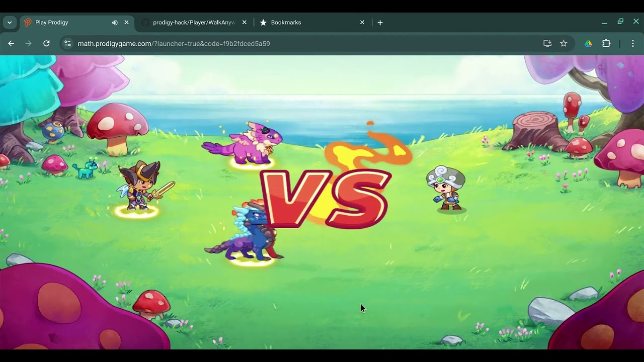Open the Google Drive extension icon
Image resolution: width=644 pixels, height=362 pixels.
(588, 44)
